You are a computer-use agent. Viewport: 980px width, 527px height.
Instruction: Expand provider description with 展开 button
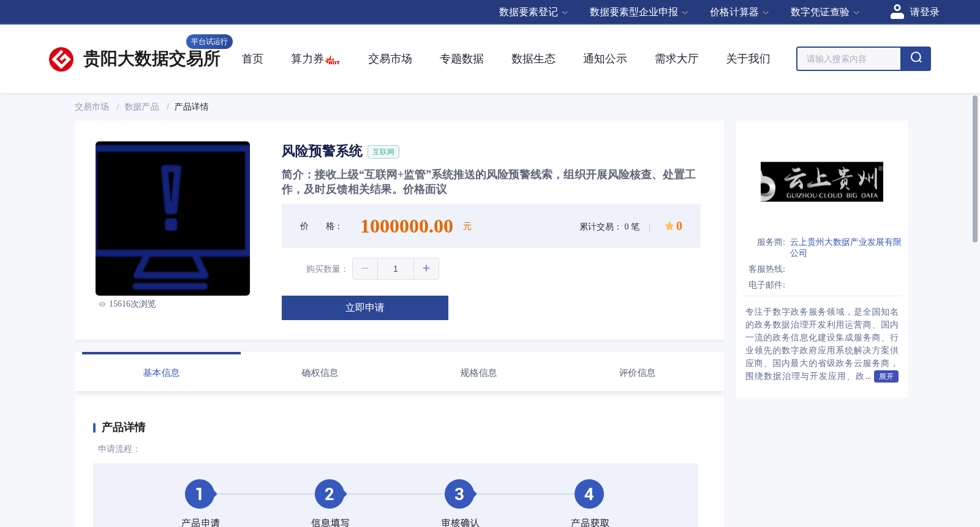click(886, 376)
